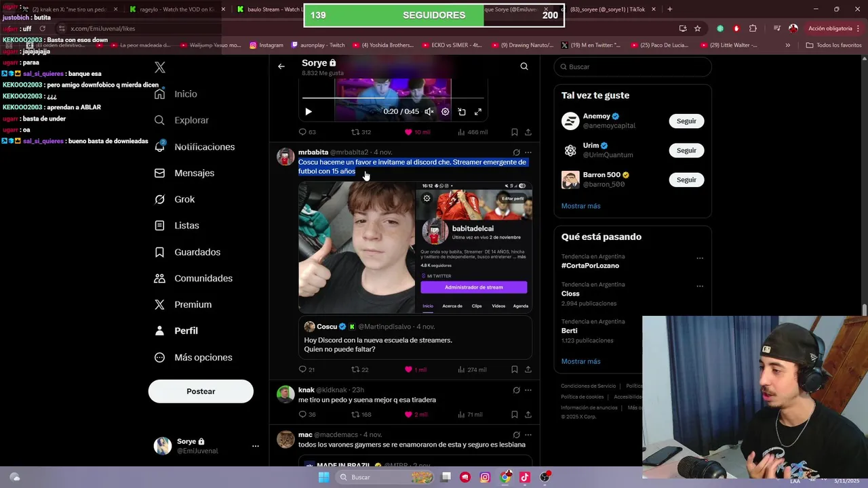Enter video fullscreen mode
This screenshot has height=488, width=868.
[x=478, y=112]
